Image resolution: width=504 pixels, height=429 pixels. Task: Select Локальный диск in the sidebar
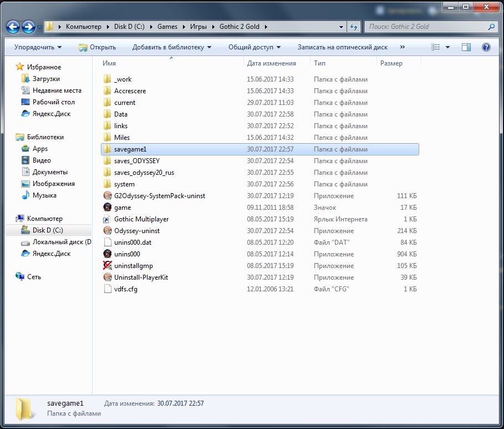56,242
